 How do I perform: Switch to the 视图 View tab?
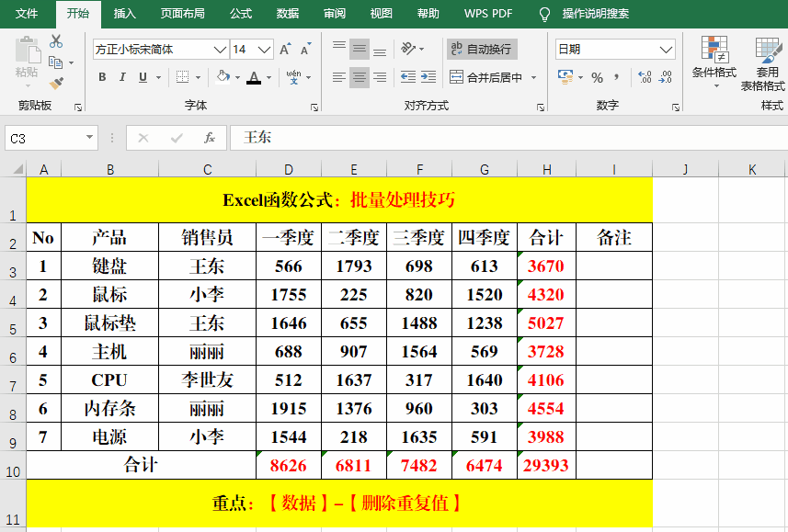[381, 14]
